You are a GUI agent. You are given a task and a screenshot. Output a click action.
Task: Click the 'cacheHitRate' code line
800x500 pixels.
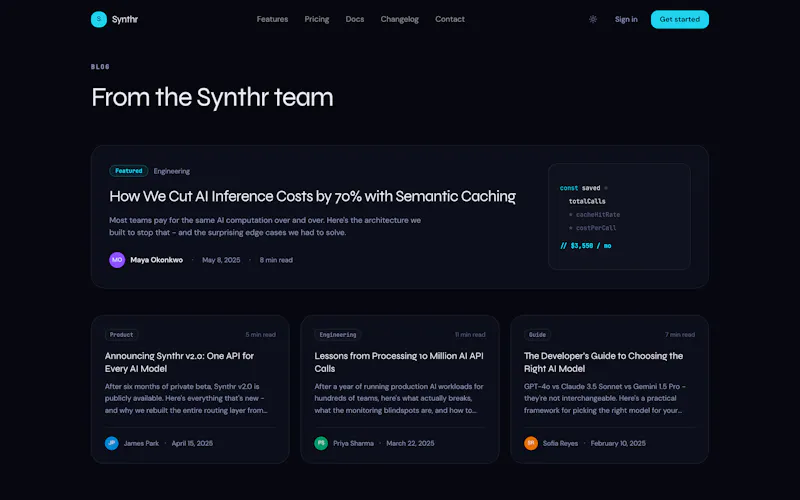pos(594,215)
